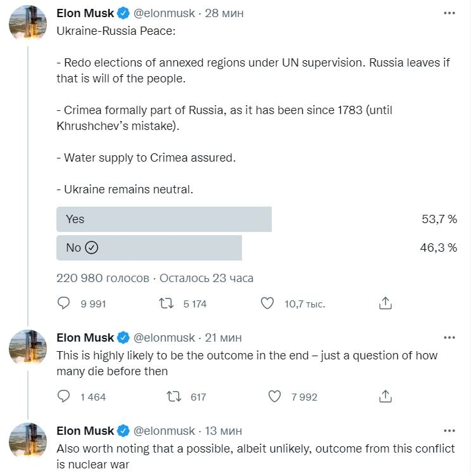The height and width of the screenshot is (476, 472).
Task: Retweet the 'highly likely outcome' tweet
Action: click(173, 397)
